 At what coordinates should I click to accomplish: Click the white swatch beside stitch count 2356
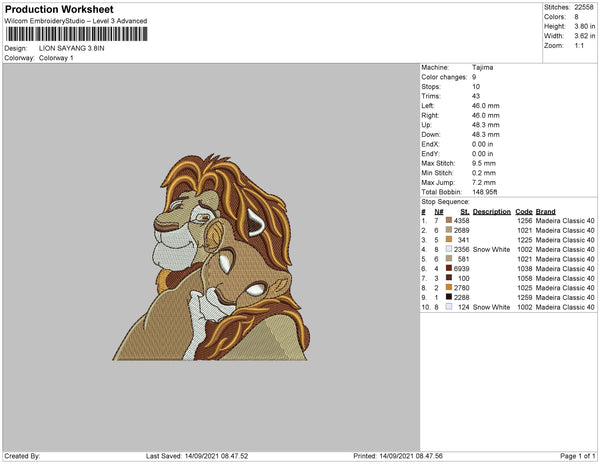[449, 249]
